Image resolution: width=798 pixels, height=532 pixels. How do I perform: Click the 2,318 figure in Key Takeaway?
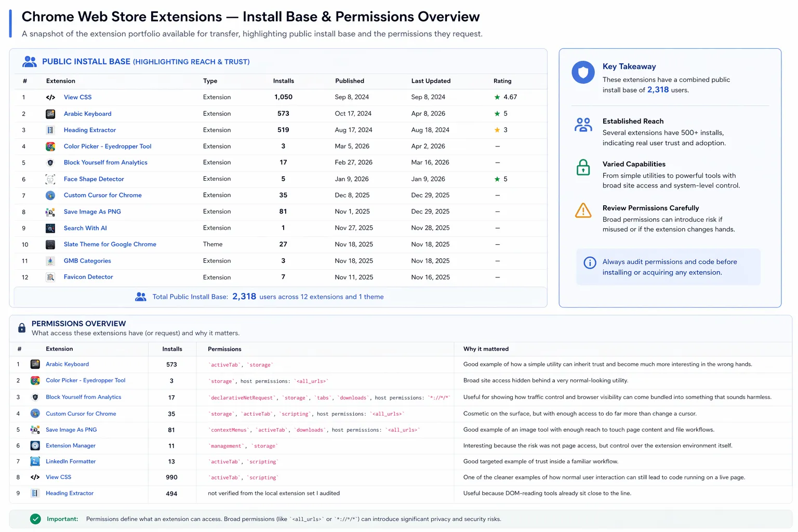(658, 90)
